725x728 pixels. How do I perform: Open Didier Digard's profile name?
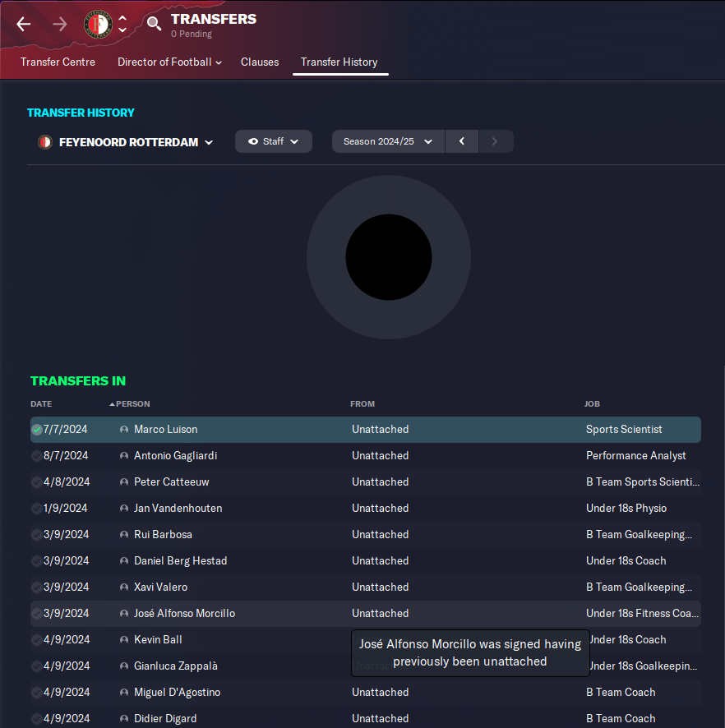coord(165,719)
